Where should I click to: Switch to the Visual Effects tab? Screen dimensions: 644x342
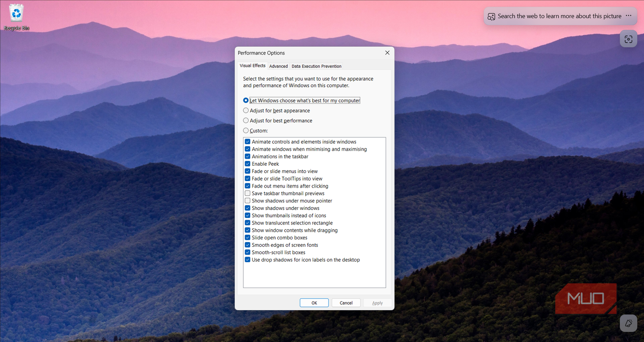(252, 66)
